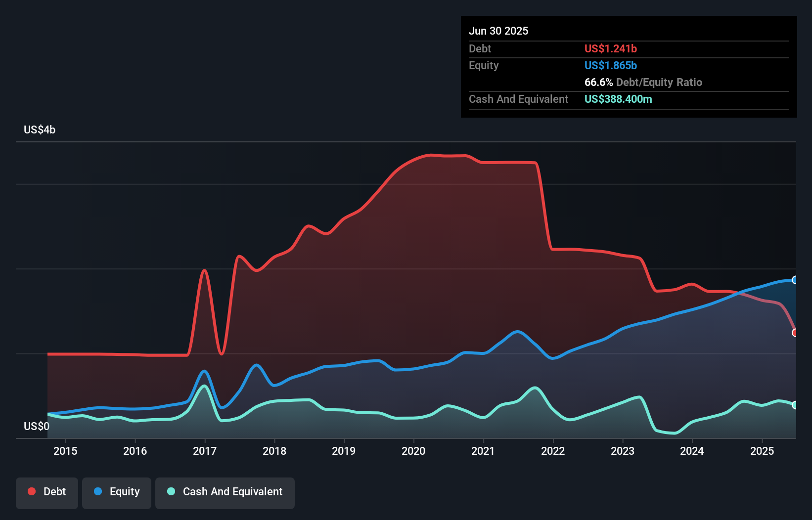
Task: Click the 2017 x-axis label
Action: pyautogui.click(x=205, y=451)
